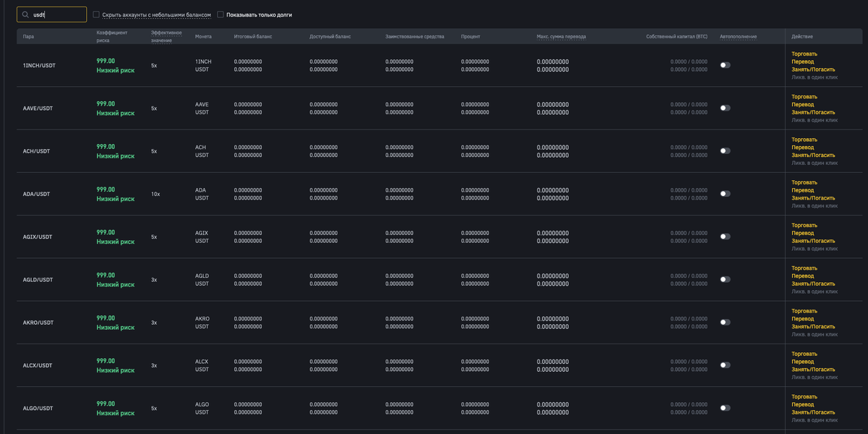Enable auto-replenish for ALGO/USDT
The height and width of the screenshot is (434, 868).
coord(725,408)
